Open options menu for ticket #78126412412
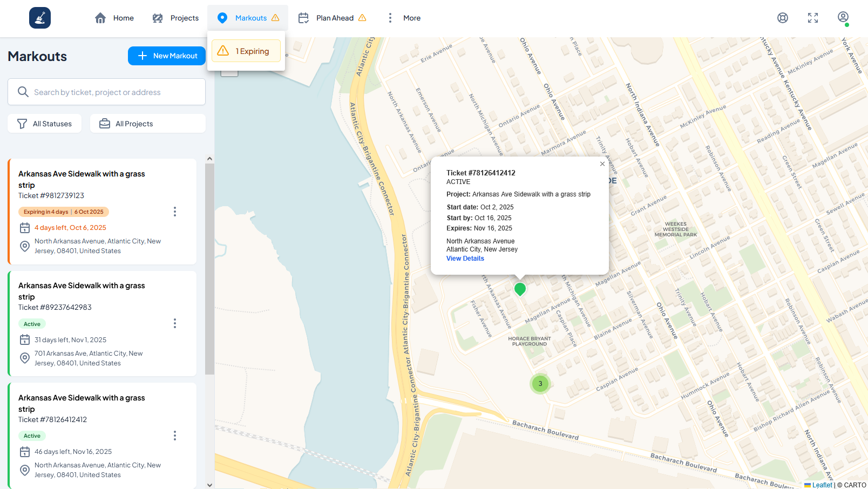868x489 pixels. click(174, 436)
